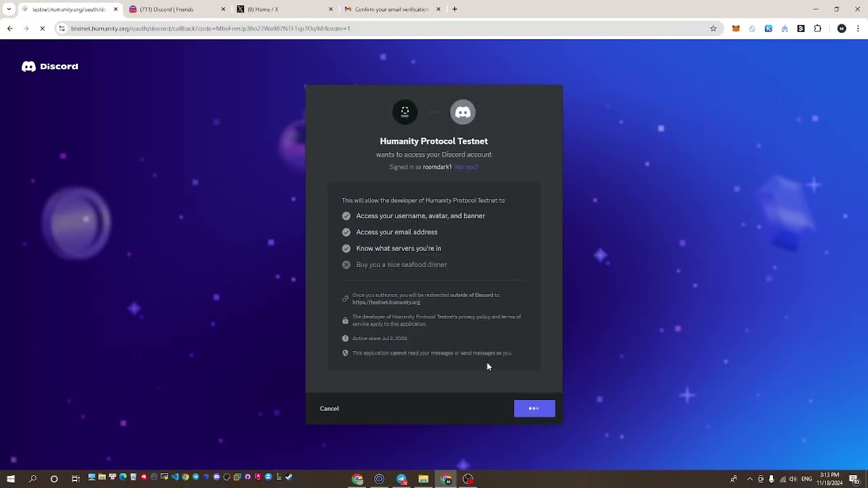View site information icon in address bar
868x488 pixels.
[x=62, y=28]
